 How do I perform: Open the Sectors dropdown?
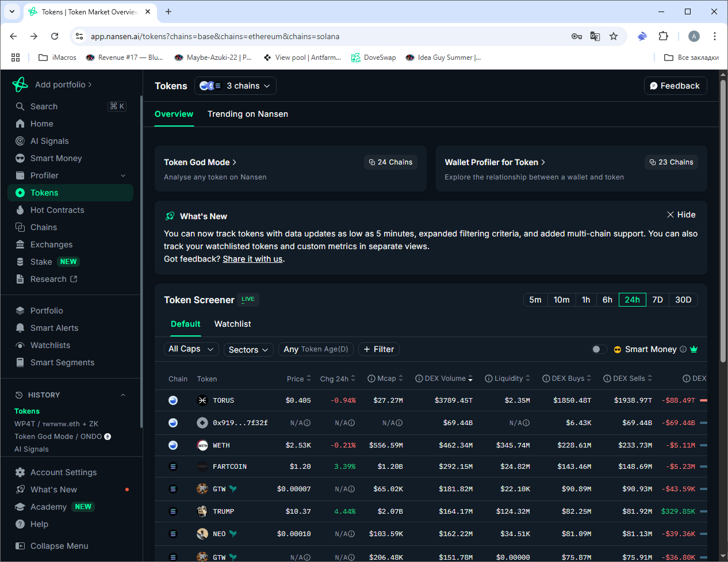249,350
